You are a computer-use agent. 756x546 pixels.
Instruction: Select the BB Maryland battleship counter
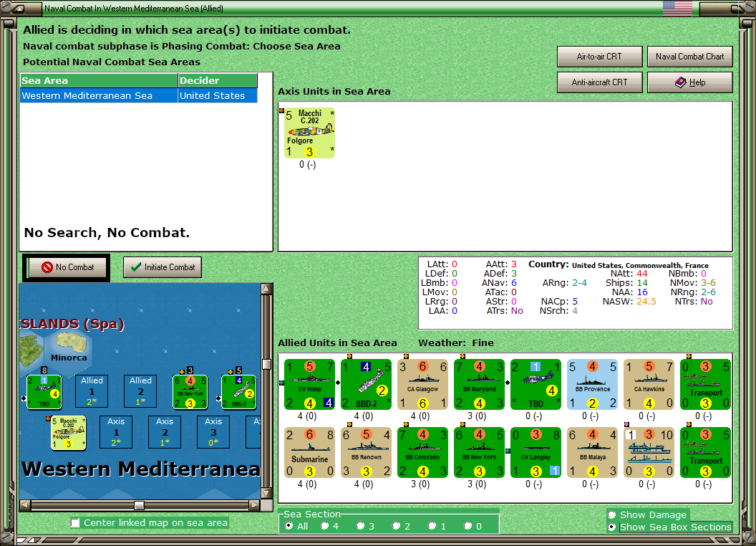point(479,384)
